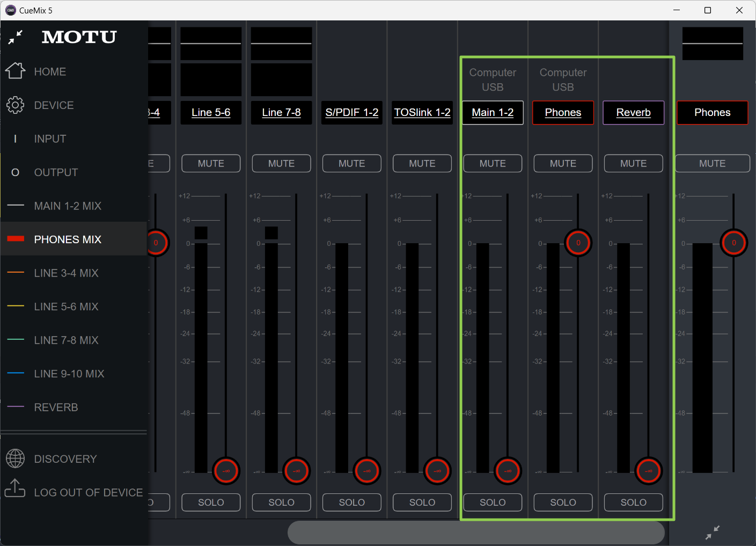Open DEVICE settings gear icon
Image resolution: width=756 pixels, height=546 pixels.
(x=16, y=105)
